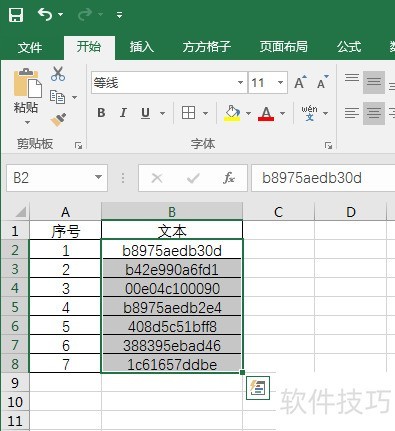
Task: Open Customize Quick Access Toolbar menu
Action: [x=119, y=15]
